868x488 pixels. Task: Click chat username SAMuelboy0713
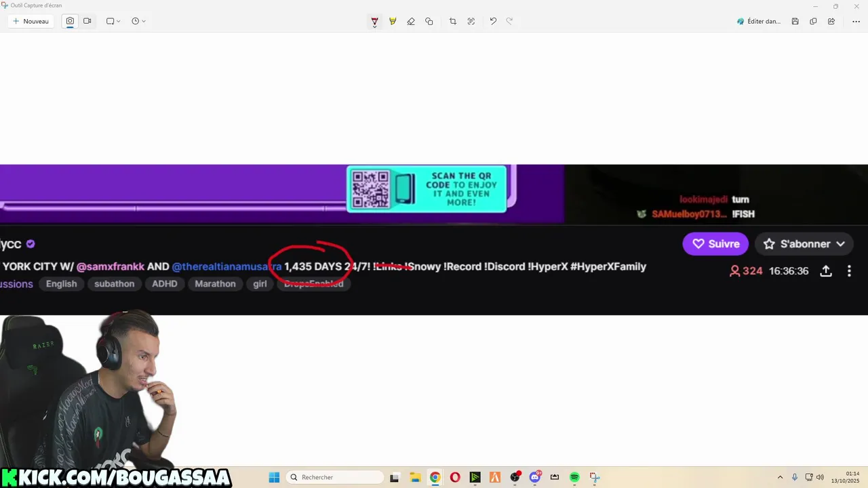pyautogui.click(x=690, y=214)
